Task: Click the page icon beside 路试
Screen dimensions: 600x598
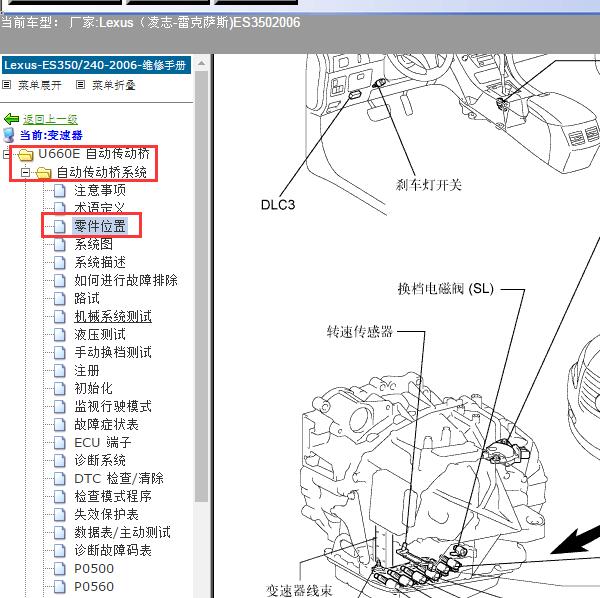Action: (60, 298)
